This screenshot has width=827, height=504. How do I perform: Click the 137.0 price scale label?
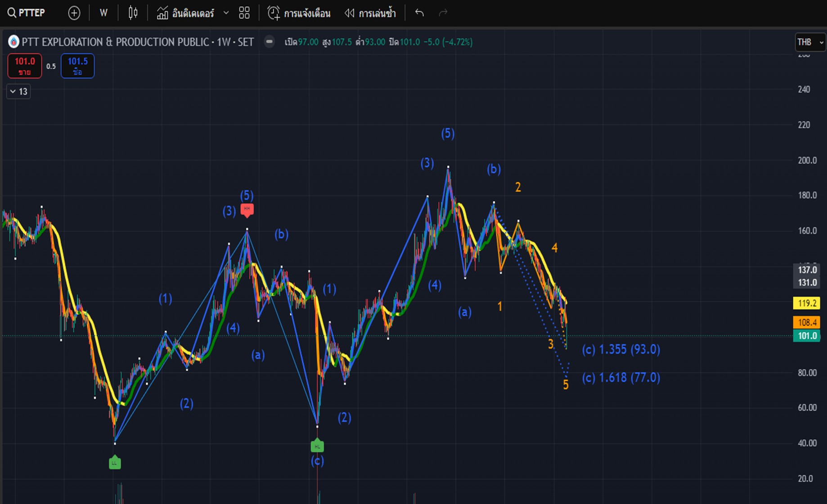pos(807,270)
